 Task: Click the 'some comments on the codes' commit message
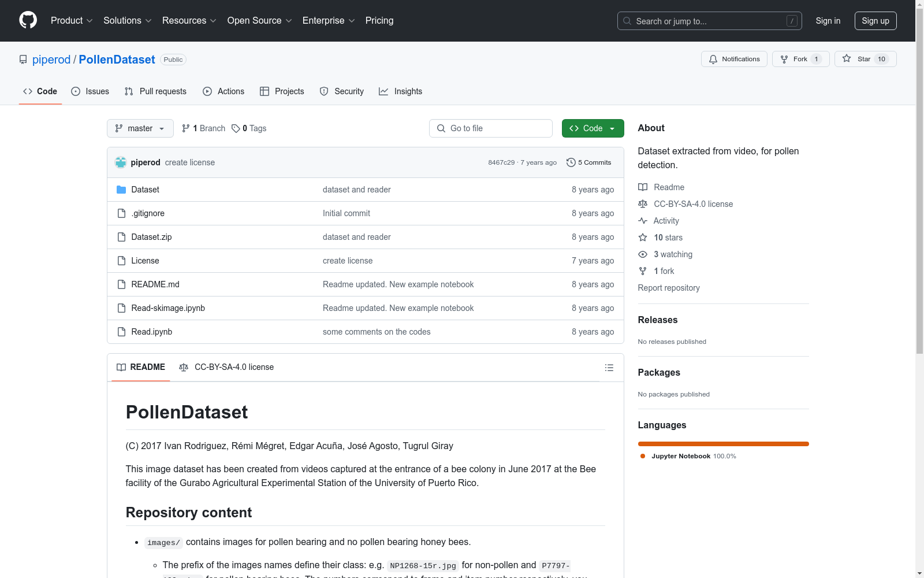pos(377,332)
